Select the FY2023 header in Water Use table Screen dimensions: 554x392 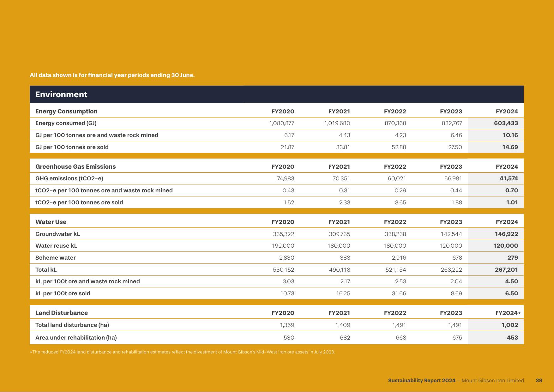[451, 222]
